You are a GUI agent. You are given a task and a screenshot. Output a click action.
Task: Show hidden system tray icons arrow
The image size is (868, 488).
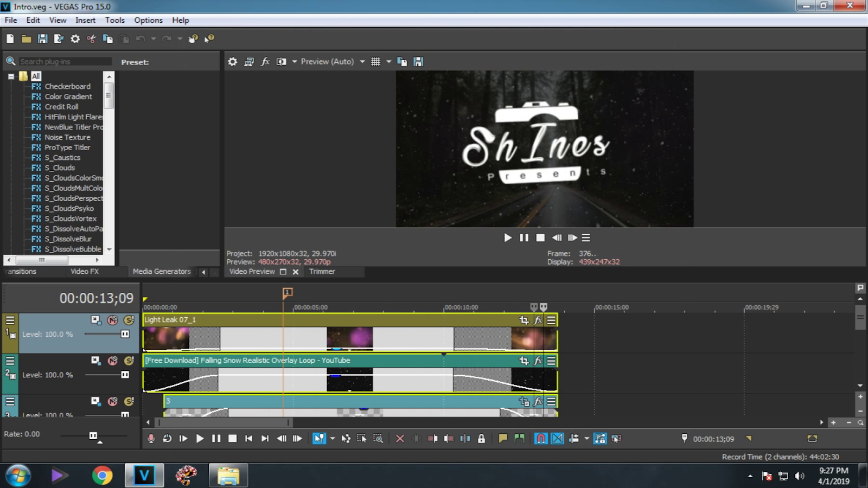750,476
